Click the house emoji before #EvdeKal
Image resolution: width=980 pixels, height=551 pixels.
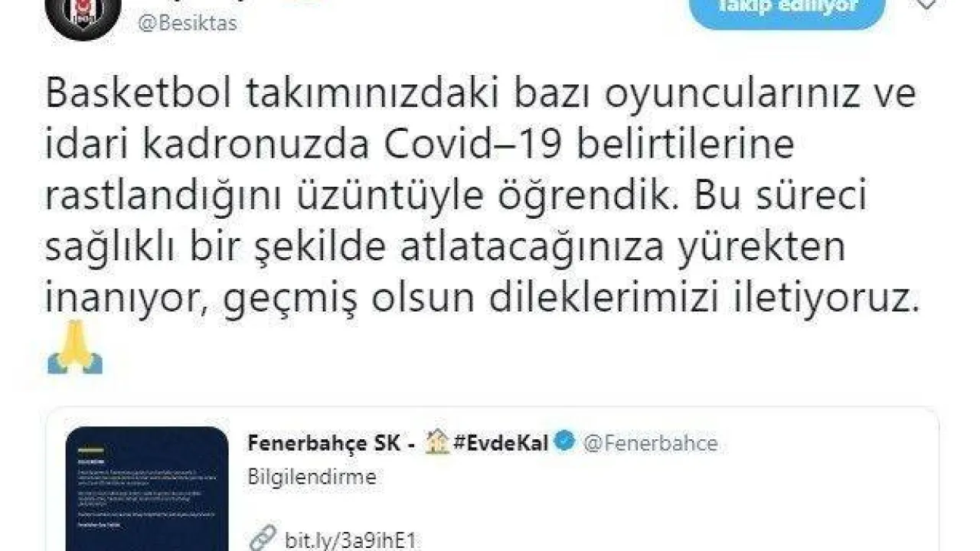437,442
